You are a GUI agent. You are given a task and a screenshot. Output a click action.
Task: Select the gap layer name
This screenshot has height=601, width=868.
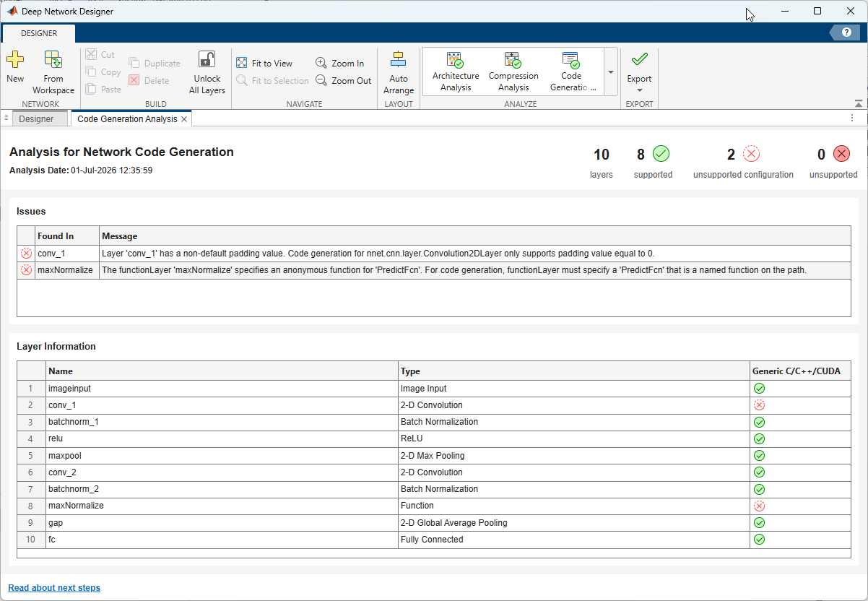(x=56, y=523)
